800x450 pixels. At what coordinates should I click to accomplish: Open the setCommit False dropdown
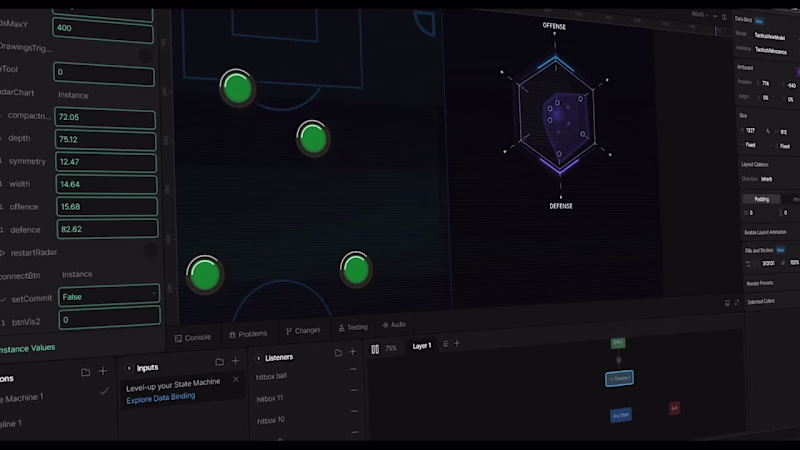click(109, 295)
